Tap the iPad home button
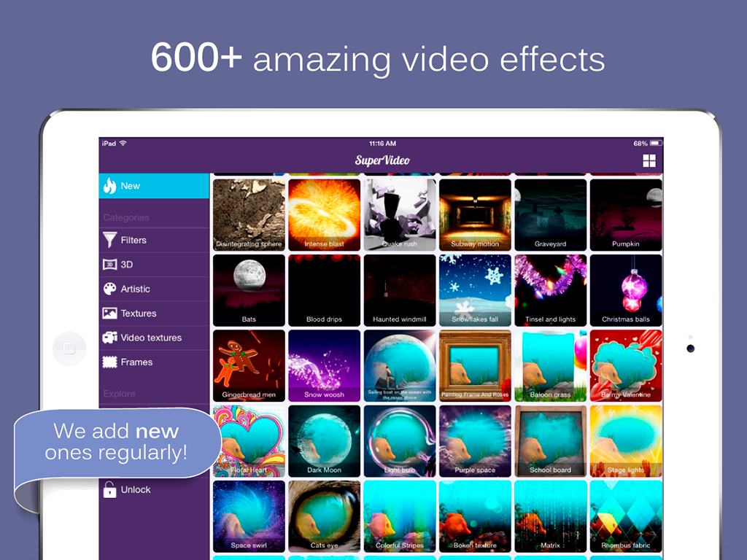The width and height of the screenshot is (747, 560). coord(69,349)
